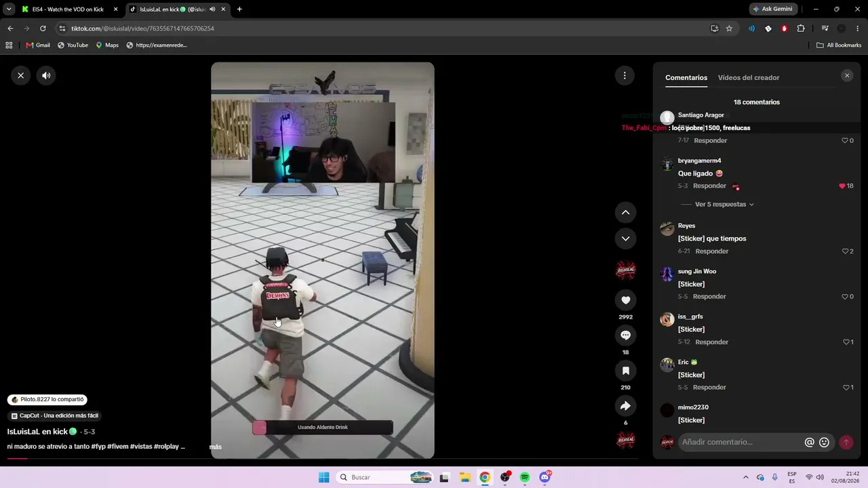Screen dimensions: 868x488
Task: Open the Chrome apps grid icon
Action: coord(9,45)
